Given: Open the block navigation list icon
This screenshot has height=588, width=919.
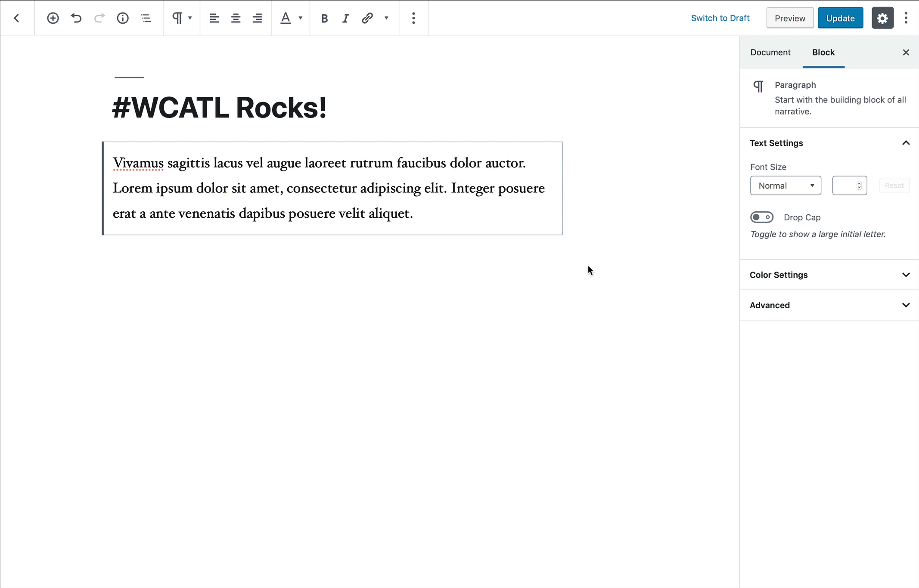Looking at the screenshot, I should tap(146, 18).
